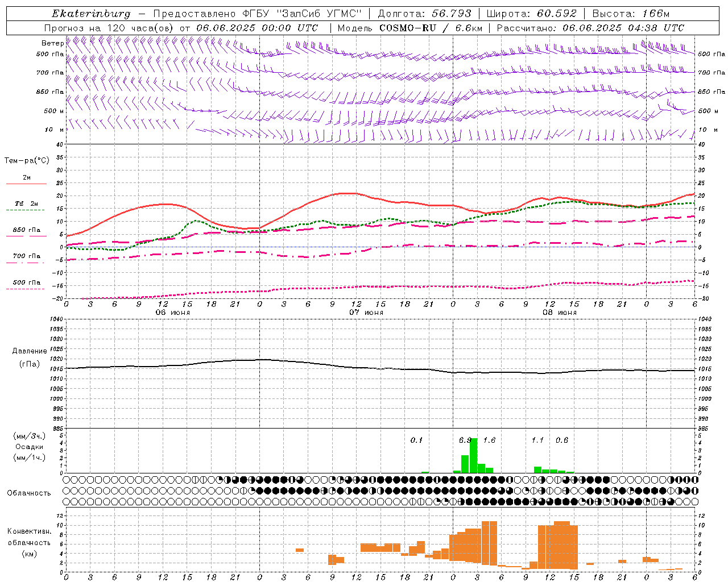728x582 pixels.
Task: Click the 1.6 precipitation total
Action: [489, 440]
